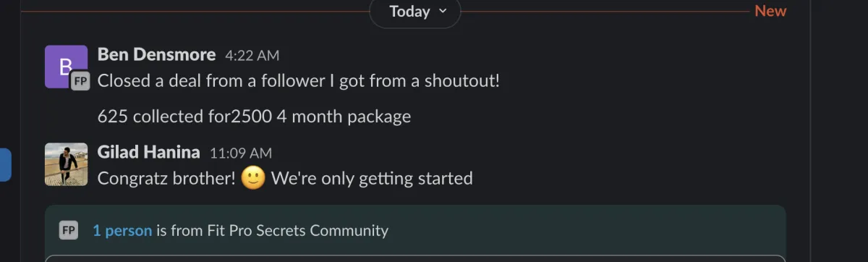Viewport: 868px width, 262px height.
Task: Click the chevron arrow beside Today
Action: pyautogui.click(x=443, y=12)
